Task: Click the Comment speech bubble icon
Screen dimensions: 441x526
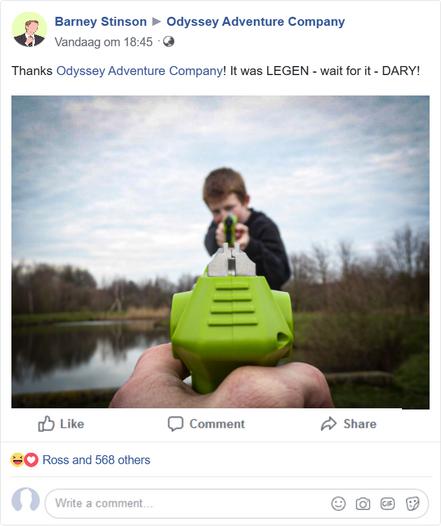Action: 175,424
